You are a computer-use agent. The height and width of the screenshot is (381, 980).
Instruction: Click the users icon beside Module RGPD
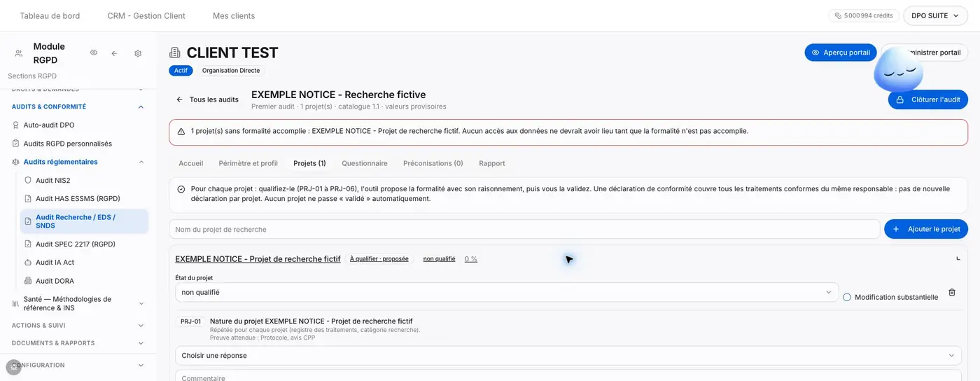[19, 53]
